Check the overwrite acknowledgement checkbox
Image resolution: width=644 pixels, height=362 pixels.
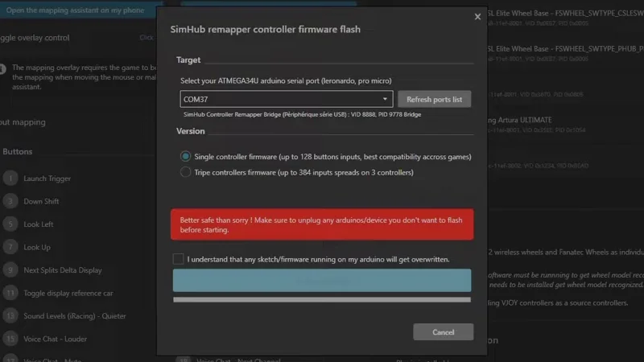[x=178, y=259]
